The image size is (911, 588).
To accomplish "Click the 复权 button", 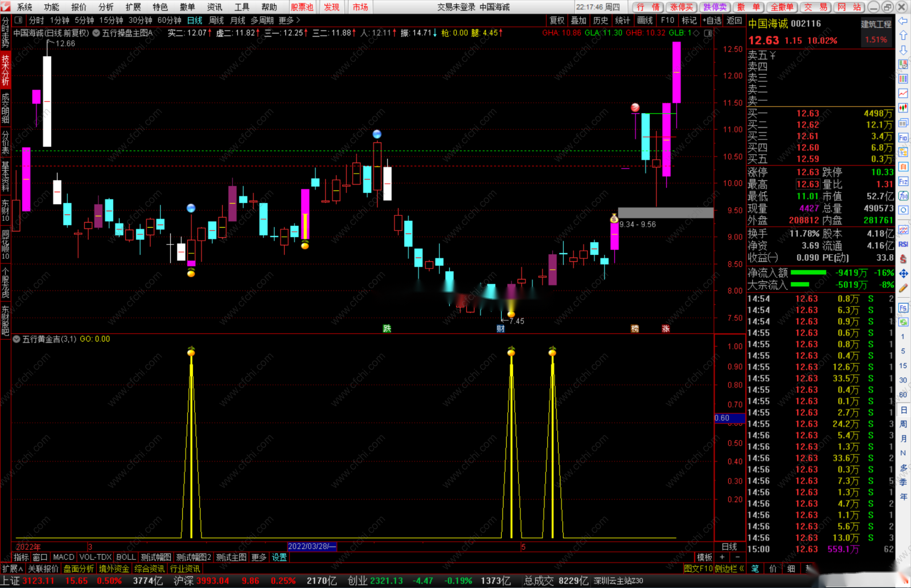I will click(557, 20).
